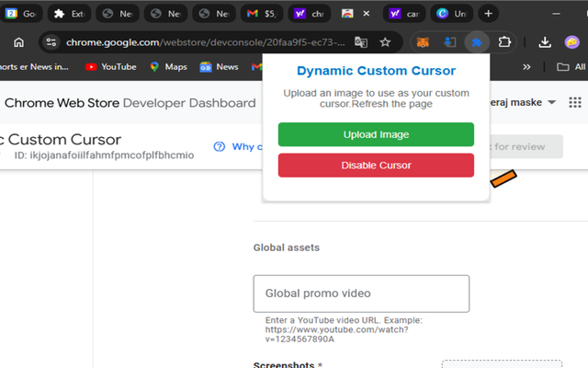Click the question mark help icon
The width and height of the screenshot is (588, 368).
pos(220,147)
